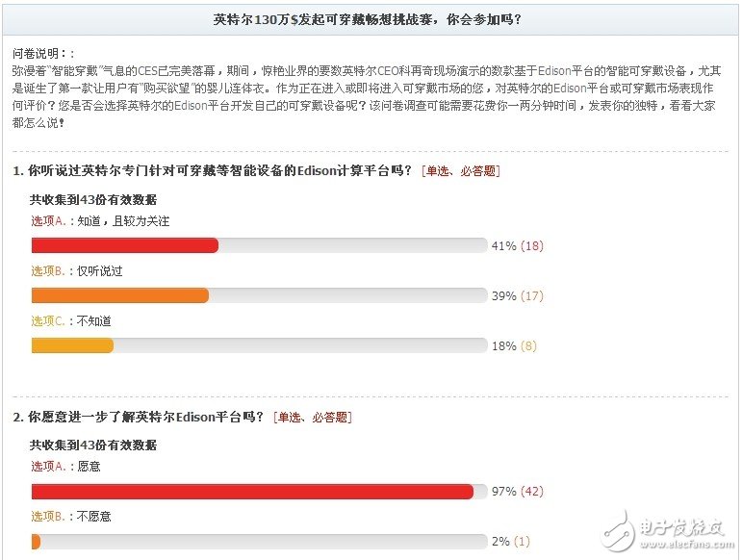Select question 2 option A 愿意
The image size is (742, 560).
coord(65,467)
